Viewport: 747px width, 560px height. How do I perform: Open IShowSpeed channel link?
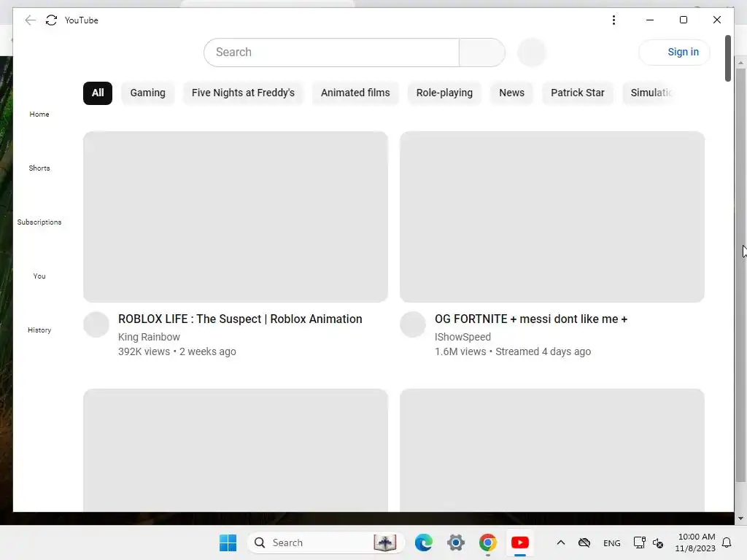click(x=462, y=337)
